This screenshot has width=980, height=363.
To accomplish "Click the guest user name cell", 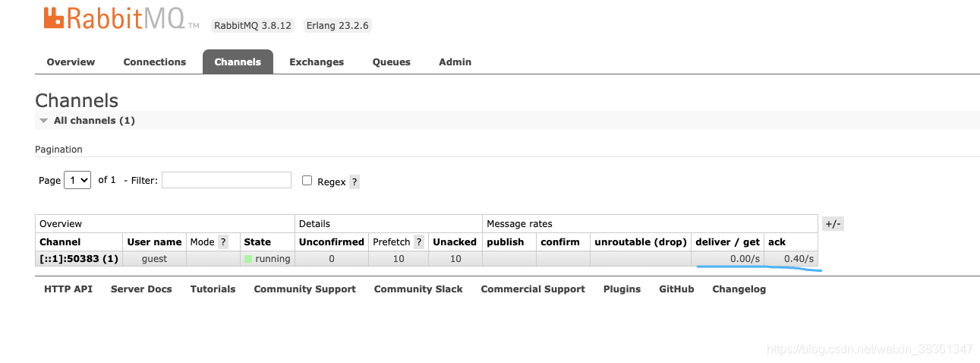I will [154, 259].
